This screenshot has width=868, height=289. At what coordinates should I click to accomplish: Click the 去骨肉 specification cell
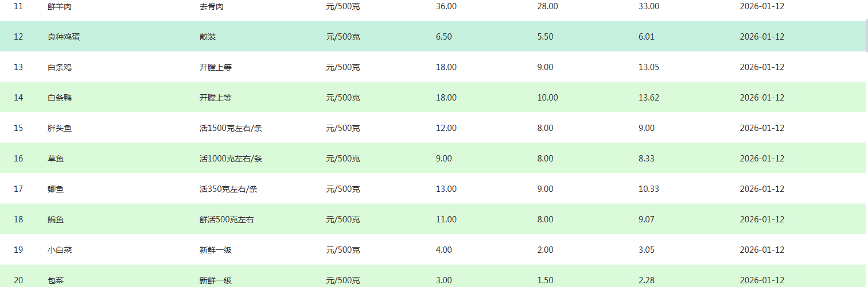(211, 6)
